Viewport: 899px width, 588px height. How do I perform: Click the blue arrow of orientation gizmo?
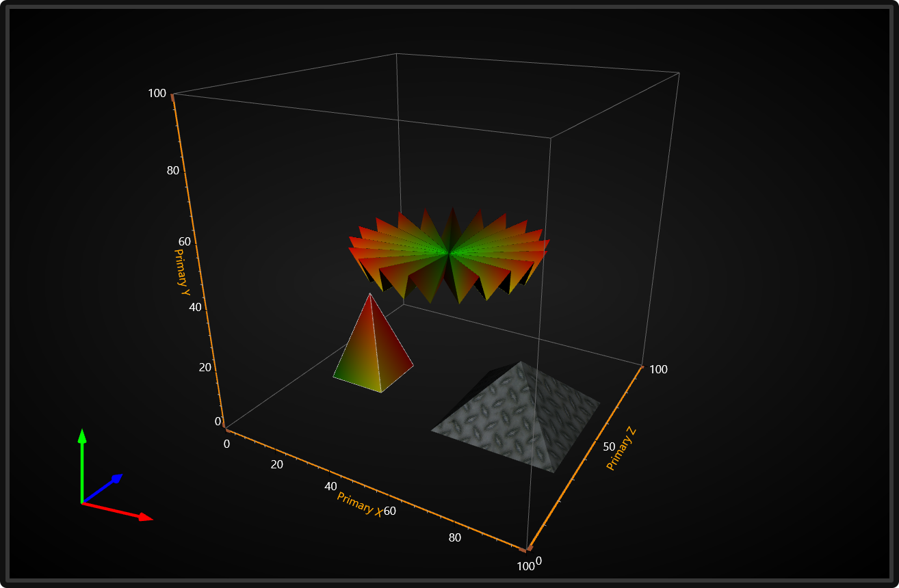point(103,488)
